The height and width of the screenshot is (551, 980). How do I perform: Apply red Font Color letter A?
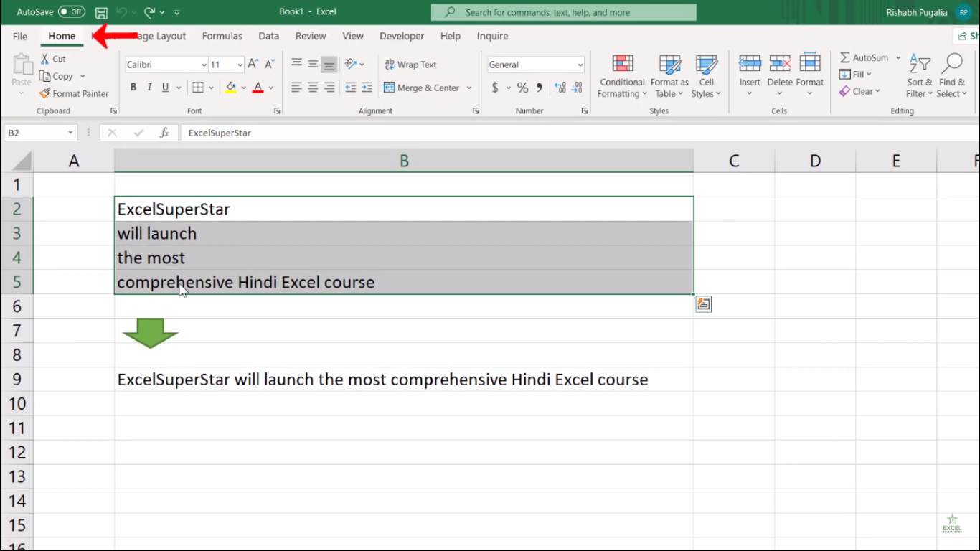pyautogui.click(x=258, y=88)
